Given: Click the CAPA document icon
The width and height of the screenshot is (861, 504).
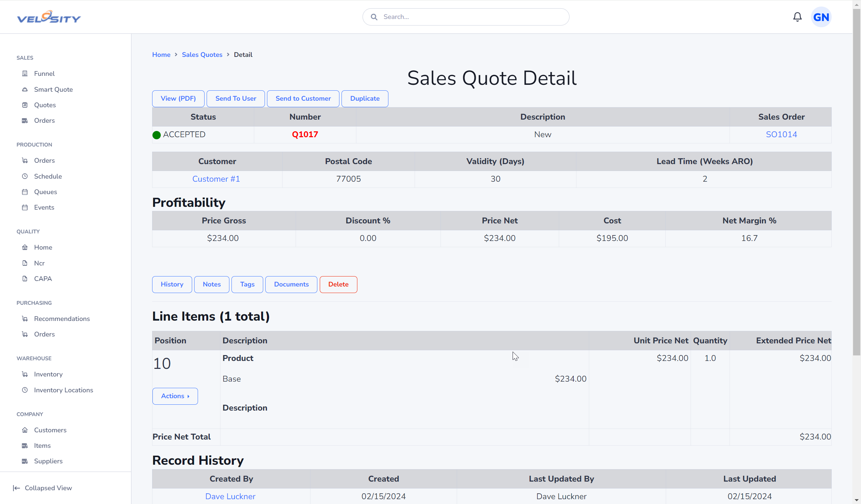Looking at the screenshot, I should click(25, 279).
